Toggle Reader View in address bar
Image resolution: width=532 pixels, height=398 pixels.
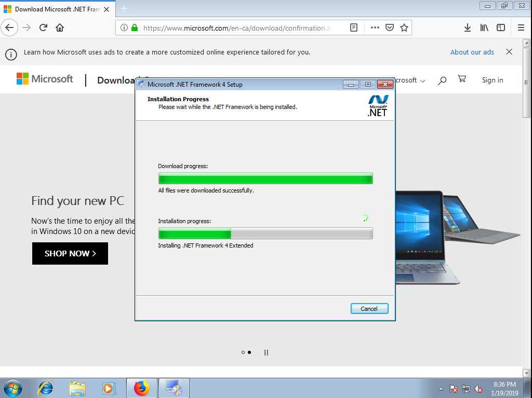[354, 28]
